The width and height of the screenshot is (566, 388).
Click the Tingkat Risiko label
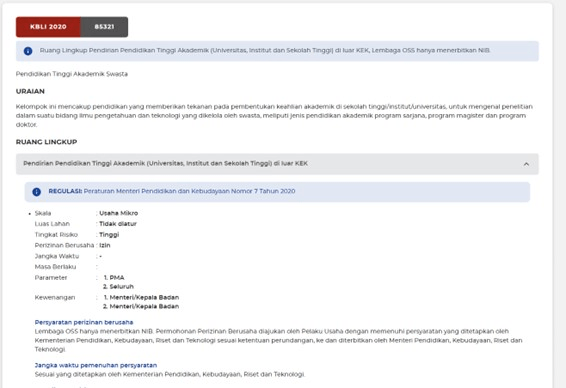coord(56,235)
